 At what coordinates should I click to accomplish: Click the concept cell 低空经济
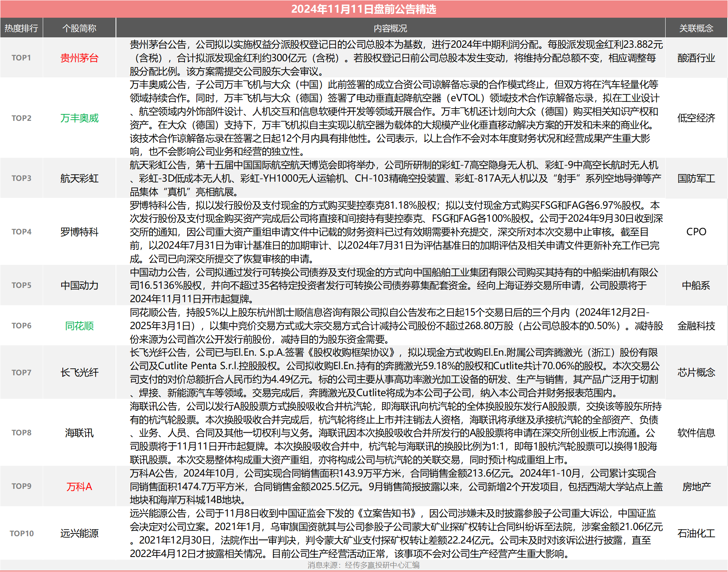click(696, 118)
